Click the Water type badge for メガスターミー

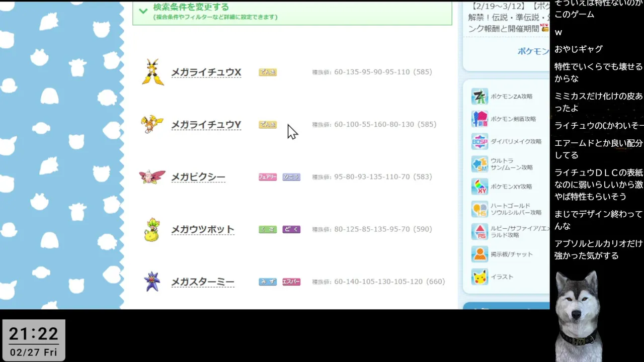click(268, 282)
